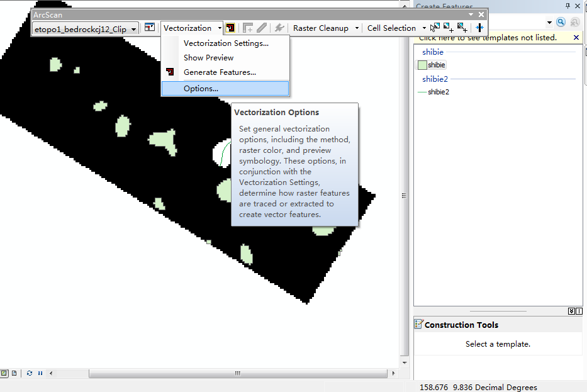Viewport: 587px width, 392px height.
Task: Select the Vectorization Trace Between Points tool
Action: point(262,28)
